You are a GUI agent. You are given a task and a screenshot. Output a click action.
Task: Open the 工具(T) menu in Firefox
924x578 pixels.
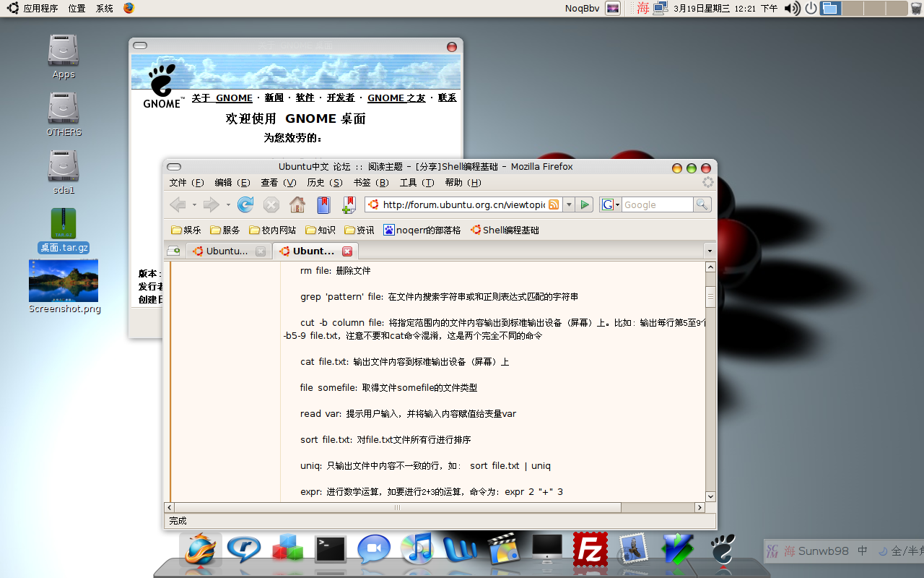417,183
